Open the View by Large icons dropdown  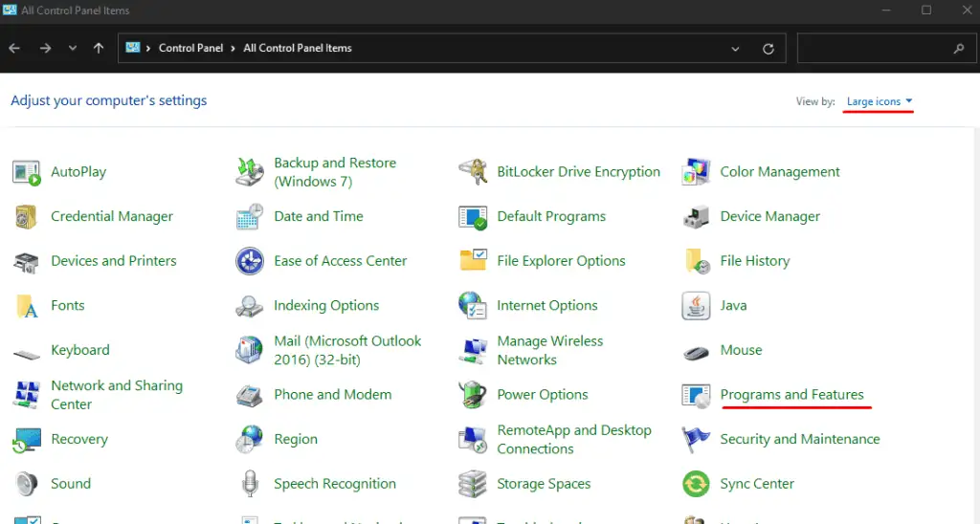click(x=880, y=101)
